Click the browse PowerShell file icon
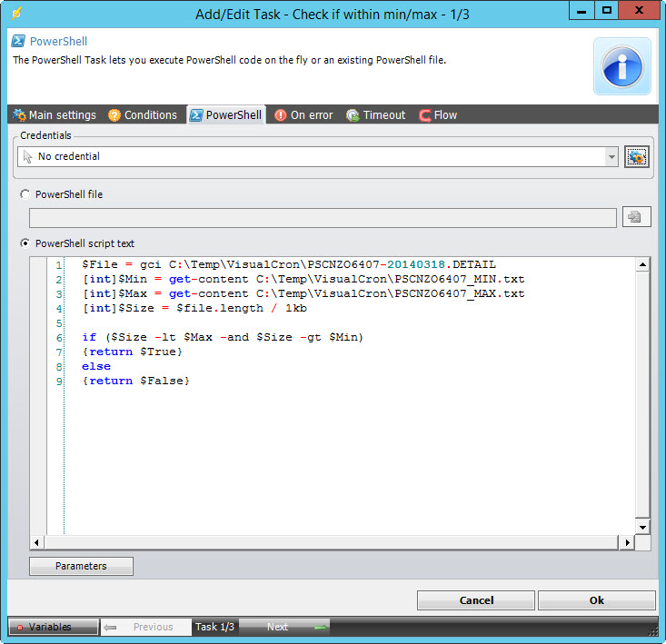Screen dimensions: 666x644 (636, 217)
